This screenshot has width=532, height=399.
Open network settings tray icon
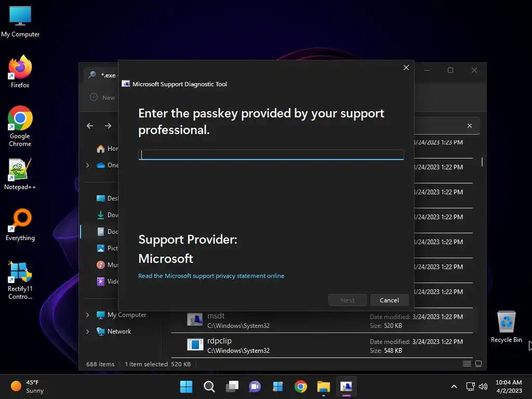(470, 387)
